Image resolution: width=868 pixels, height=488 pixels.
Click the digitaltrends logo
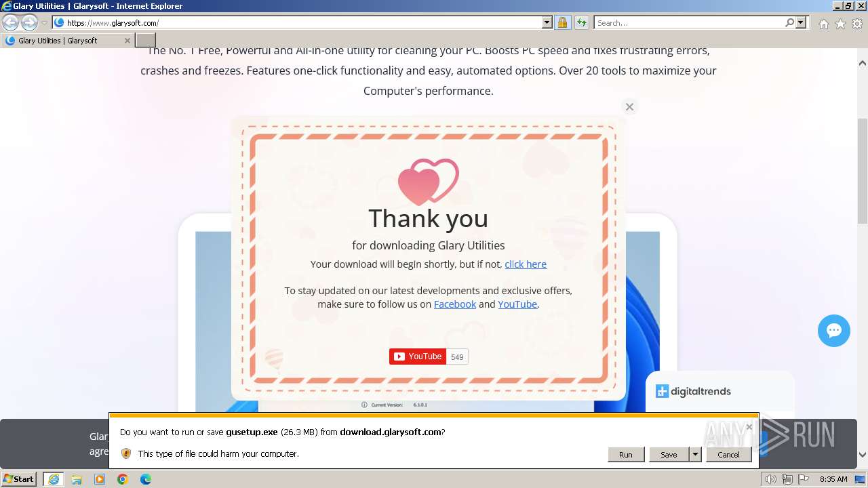click(693, 391)
